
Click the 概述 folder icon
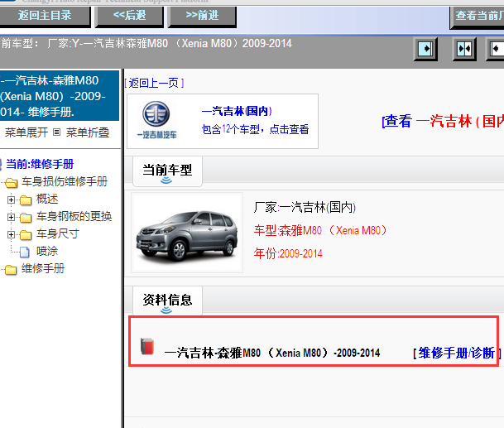(x=26, y=200)
